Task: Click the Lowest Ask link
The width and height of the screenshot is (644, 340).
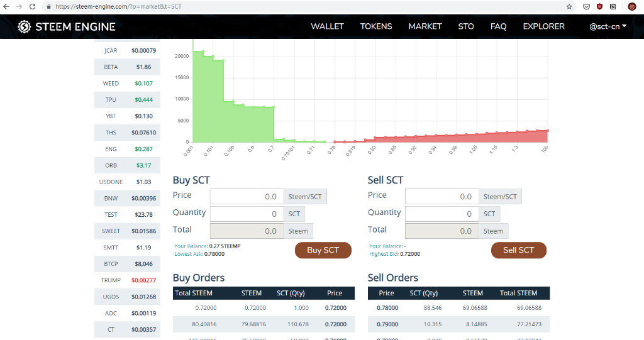Action: tap(188, 254)
